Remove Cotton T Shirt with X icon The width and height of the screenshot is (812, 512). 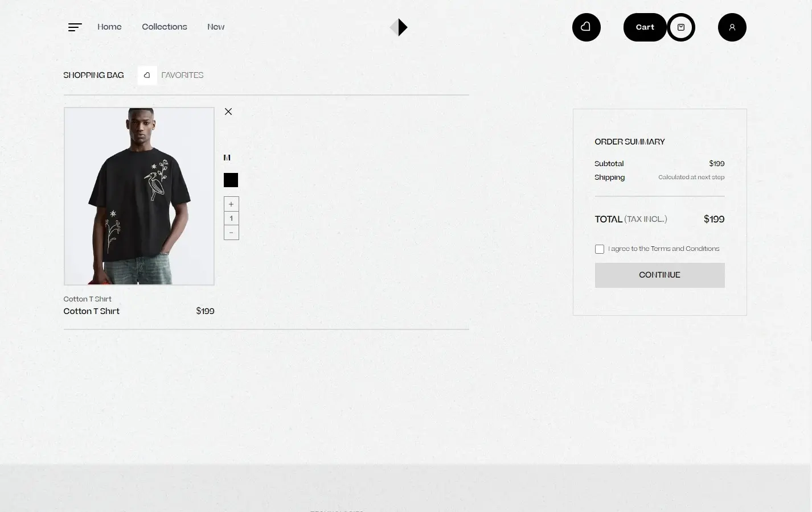[x=228, y=112]
